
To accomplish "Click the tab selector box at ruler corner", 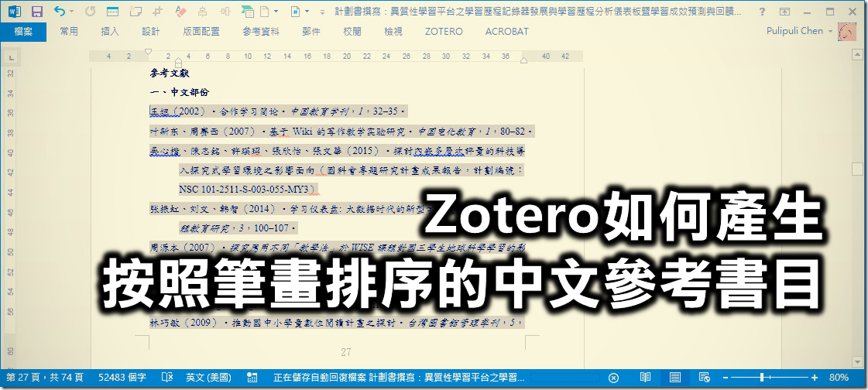I will tap(11, 57).
